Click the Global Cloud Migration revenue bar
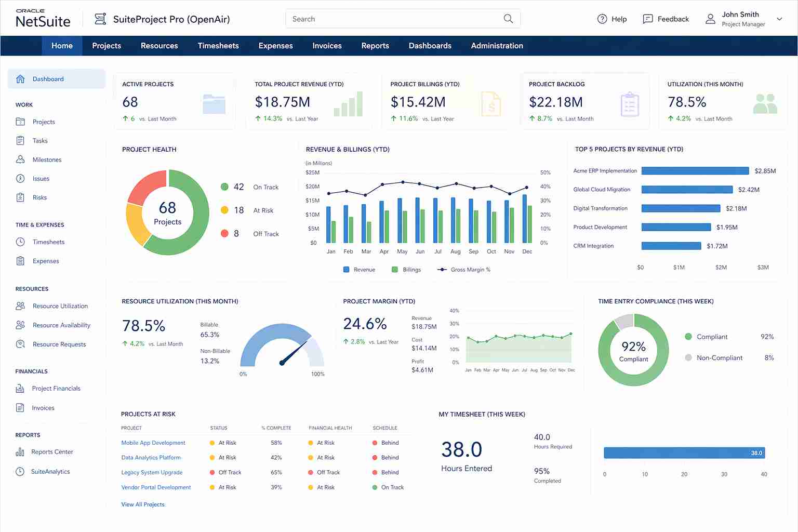798x532 pixels. (x=687, y=190)
